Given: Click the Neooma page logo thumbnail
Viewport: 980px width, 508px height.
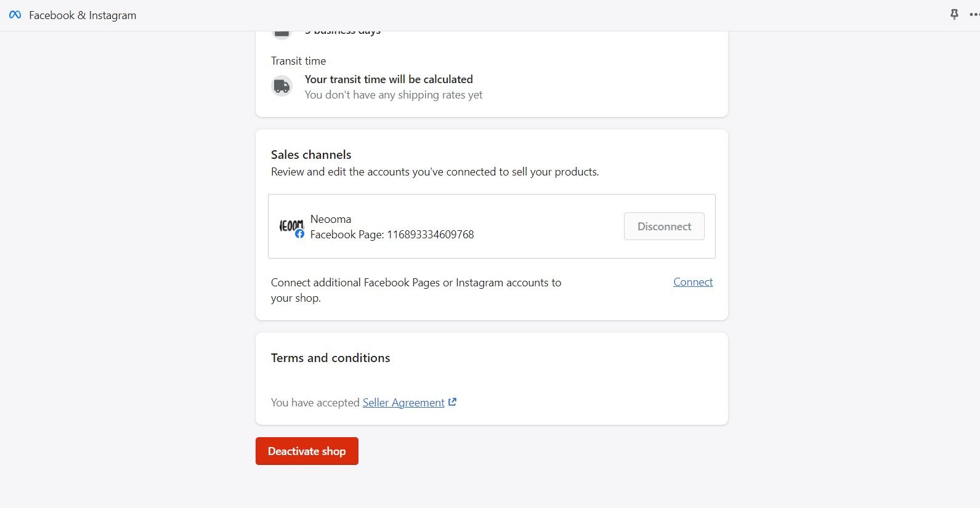Looking at the screenshot, I should (x=291, y=225).
